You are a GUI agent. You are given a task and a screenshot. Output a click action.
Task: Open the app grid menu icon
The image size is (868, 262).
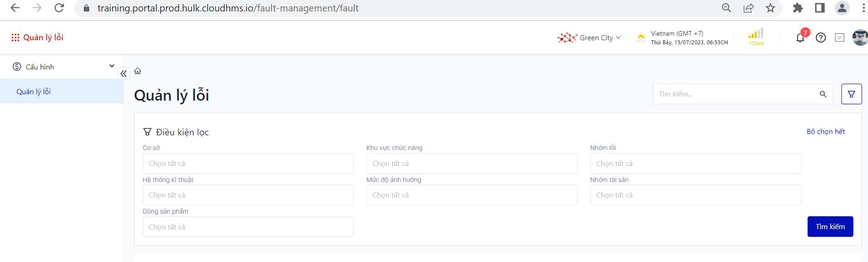[x=15, y=37]
